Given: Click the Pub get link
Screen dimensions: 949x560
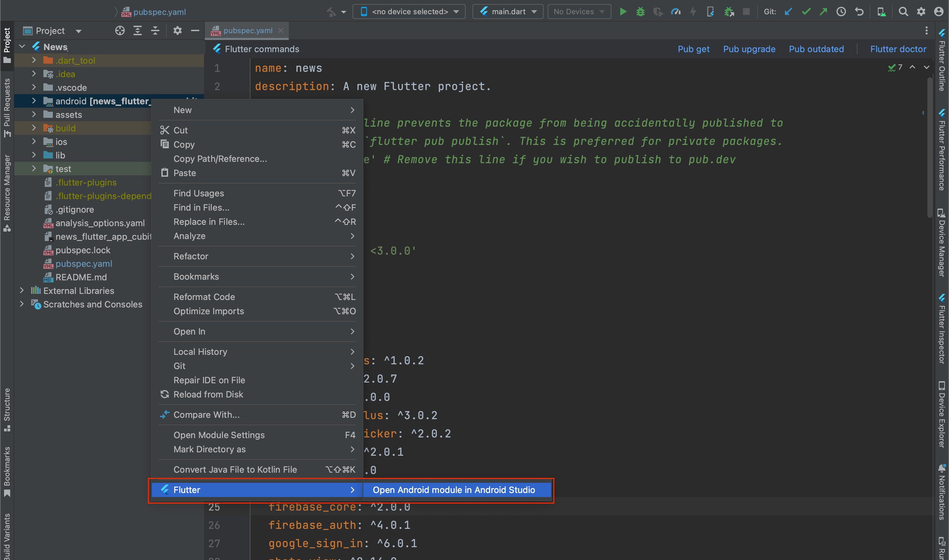Looking at the screenshot, I should pos(693,49).
